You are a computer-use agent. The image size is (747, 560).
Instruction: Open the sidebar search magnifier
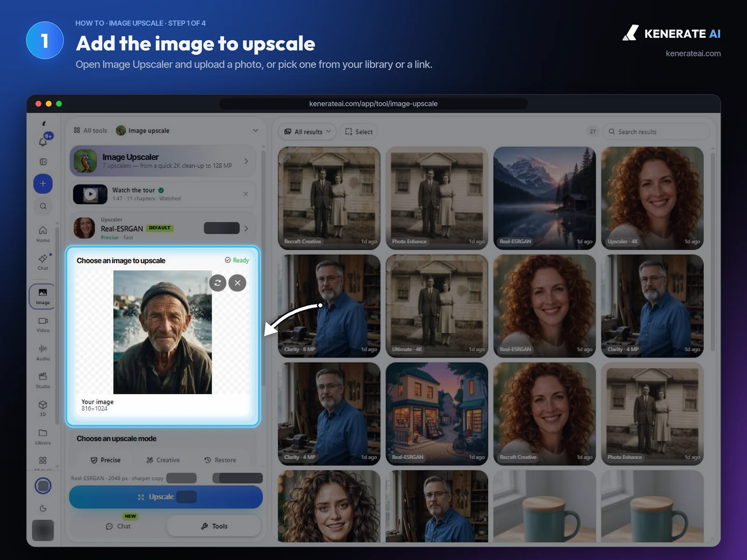click(43, 206)
